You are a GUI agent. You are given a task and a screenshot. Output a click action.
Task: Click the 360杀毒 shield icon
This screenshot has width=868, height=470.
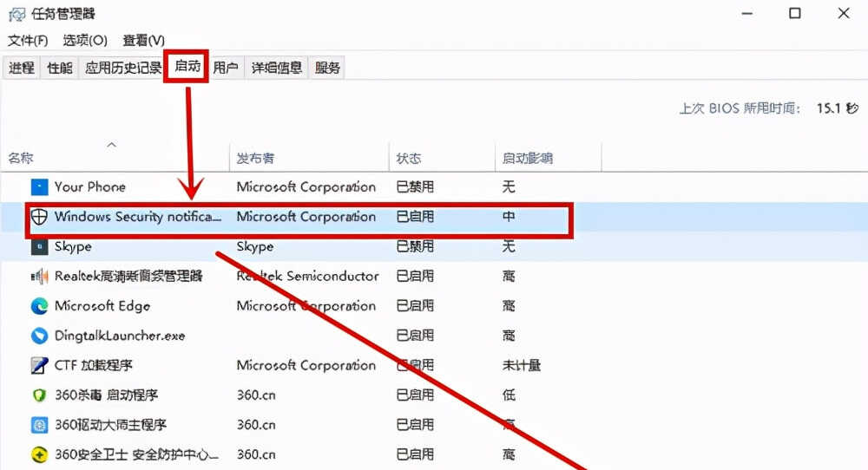pyautogui.click(x=39, y=395)
